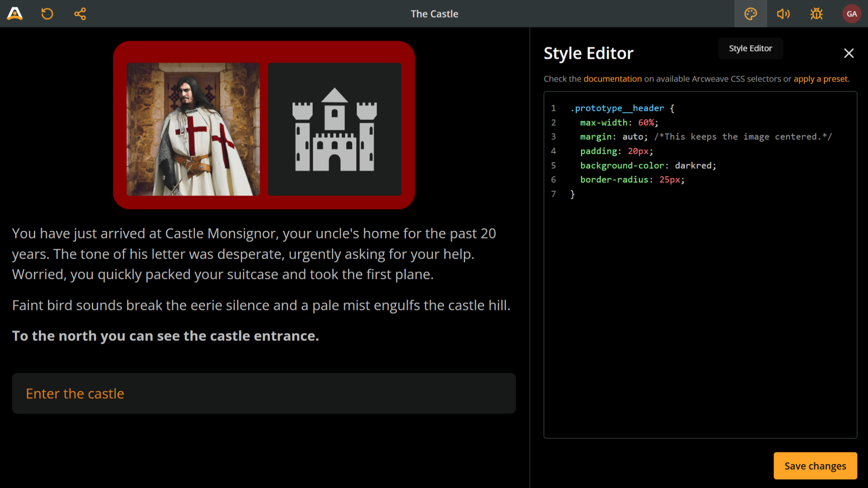
Task: Open the GA user account menu
Action: [852, 14]
